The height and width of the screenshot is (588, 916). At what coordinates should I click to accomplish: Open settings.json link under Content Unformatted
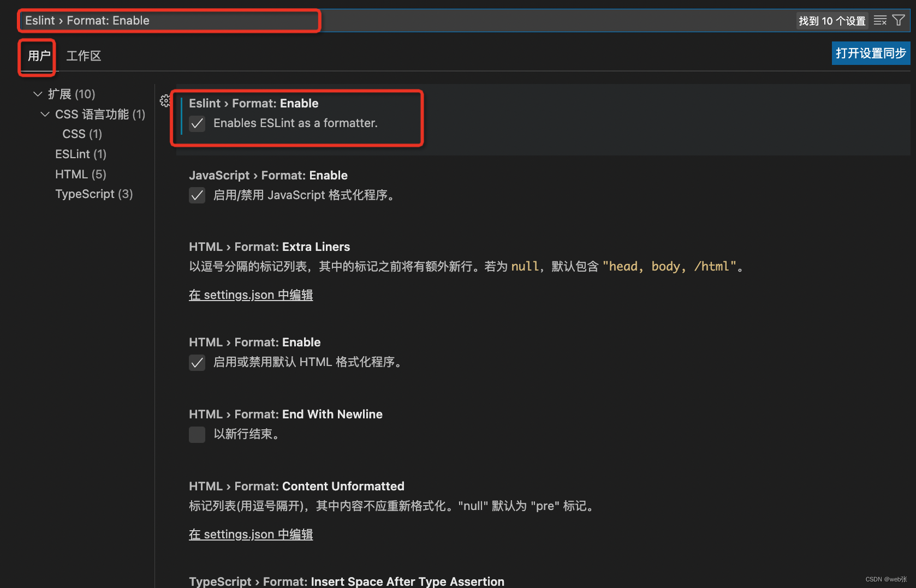tap(251, 535)
